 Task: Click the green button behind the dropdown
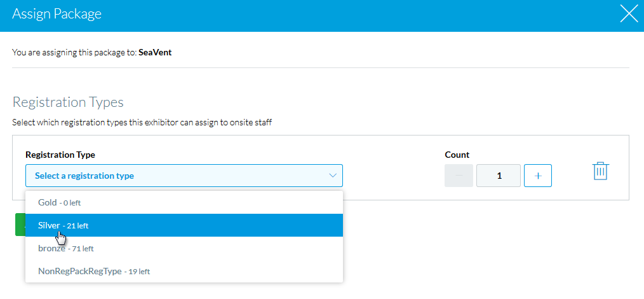tap(20, 225)
